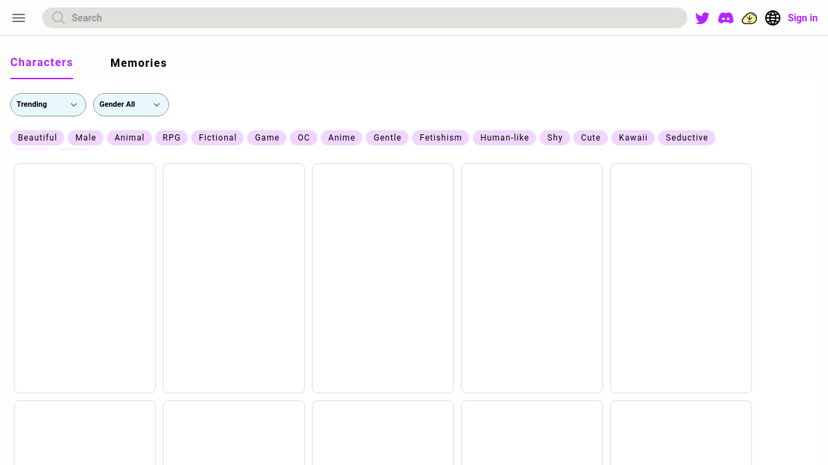Select the Gentle tag
This screenshot has width=828, height=465.
(387, 138)
